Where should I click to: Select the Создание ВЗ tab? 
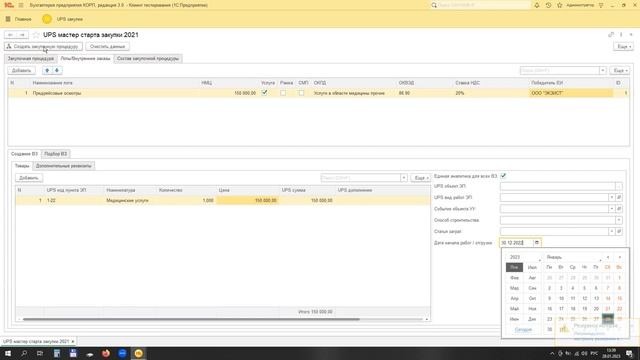pos(24,154)
